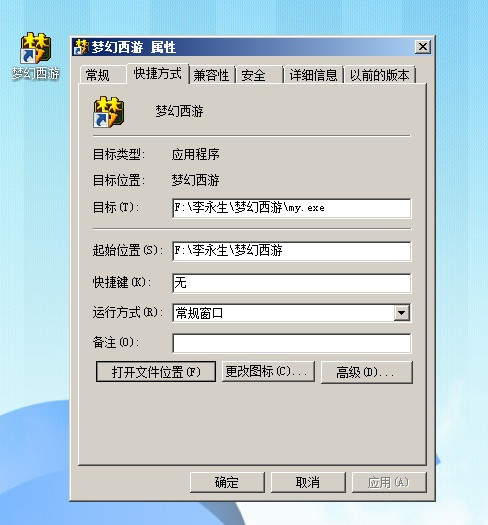Open 更改图标 dialog
This screenshot has width=488, height=525.
[x=268, y=371]
